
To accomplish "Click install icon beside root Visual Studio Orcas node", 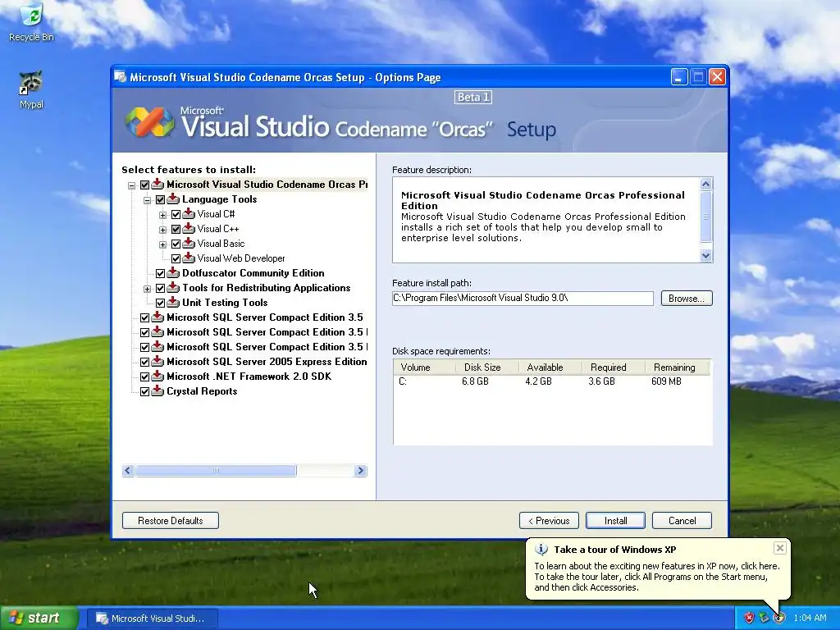I will click(x=157, y=185).
